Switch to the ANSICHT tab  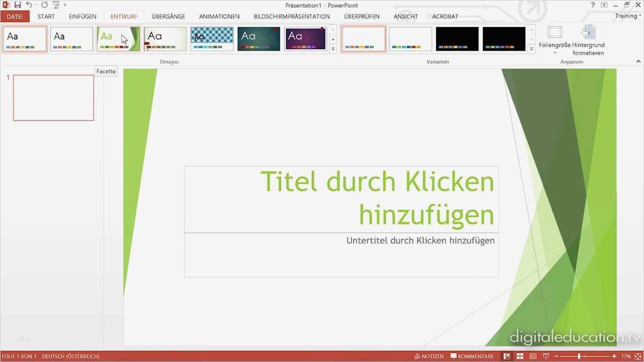[406, 17]
